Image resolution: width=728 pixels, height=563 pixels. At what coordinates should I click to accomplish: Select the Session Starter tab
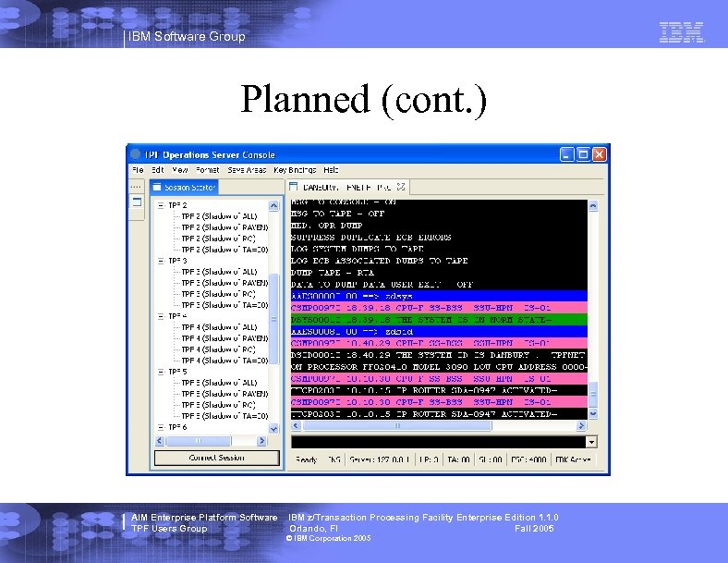[185, 187]
